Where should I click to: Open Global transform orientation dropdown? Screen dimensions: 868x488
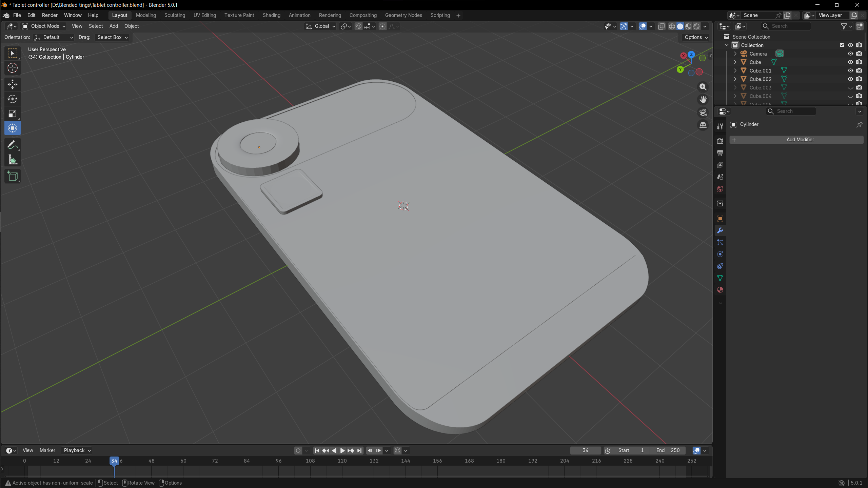point(320,26)
